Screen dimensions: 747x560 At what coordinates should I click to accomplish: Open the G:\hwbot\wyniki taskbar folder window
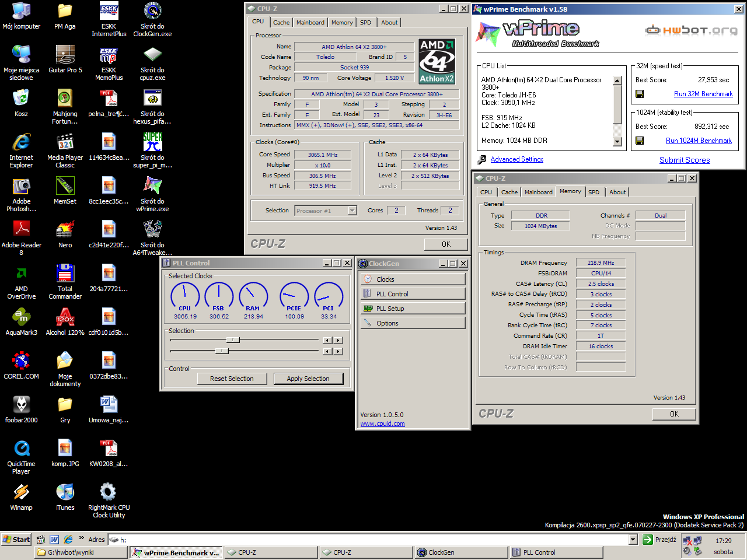click(81, 552)
